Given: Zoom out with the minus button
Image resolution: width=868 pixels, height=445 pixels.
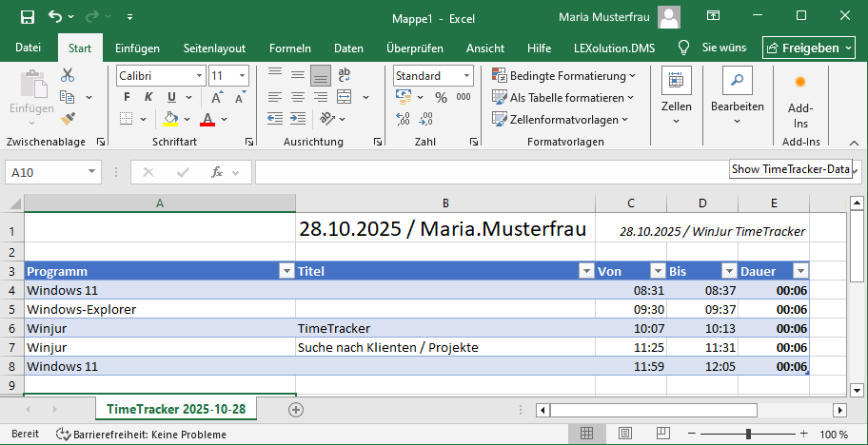Looking at the screenshot, I should [691, 434].
